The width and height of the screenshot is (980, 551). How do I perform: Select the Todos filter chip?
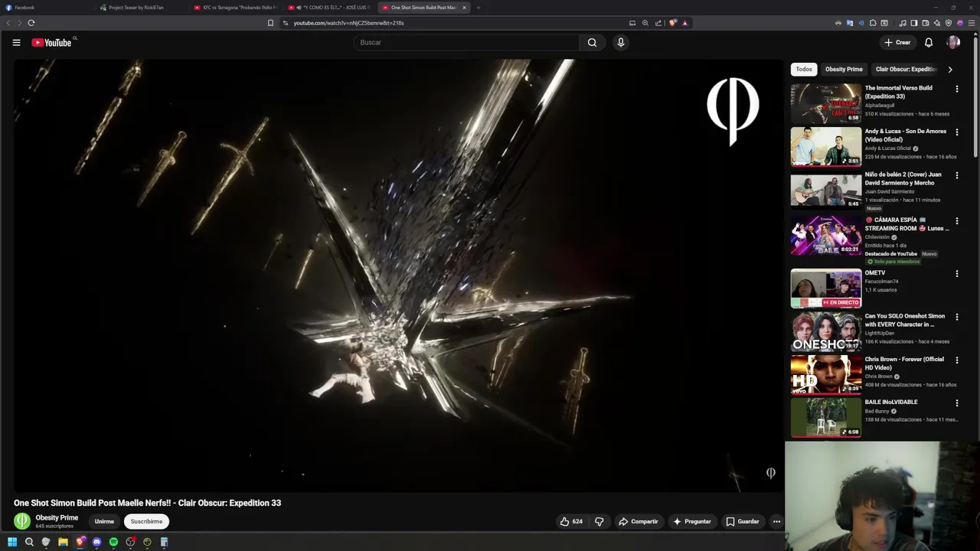click(x=804, y=69)
